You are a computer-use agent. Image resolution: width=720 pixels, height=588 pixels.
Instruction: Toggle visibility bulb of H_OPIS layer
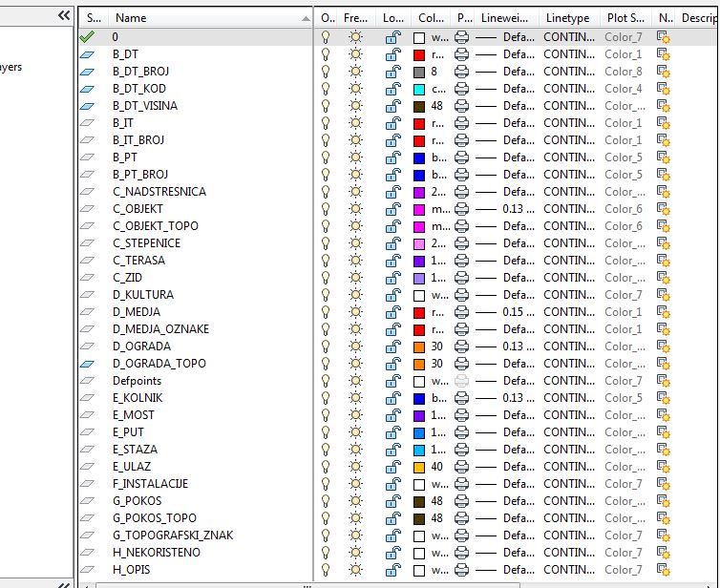326,570
